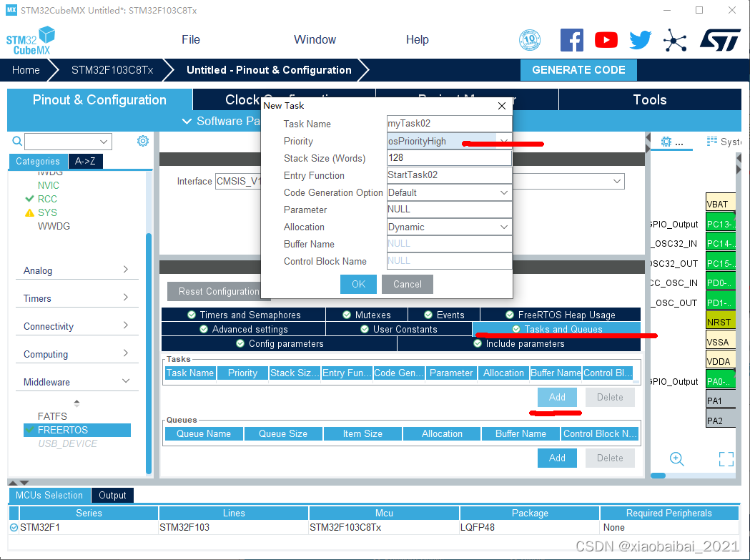Switch to System view icon

pyautogui.click(x=712, y=141)
